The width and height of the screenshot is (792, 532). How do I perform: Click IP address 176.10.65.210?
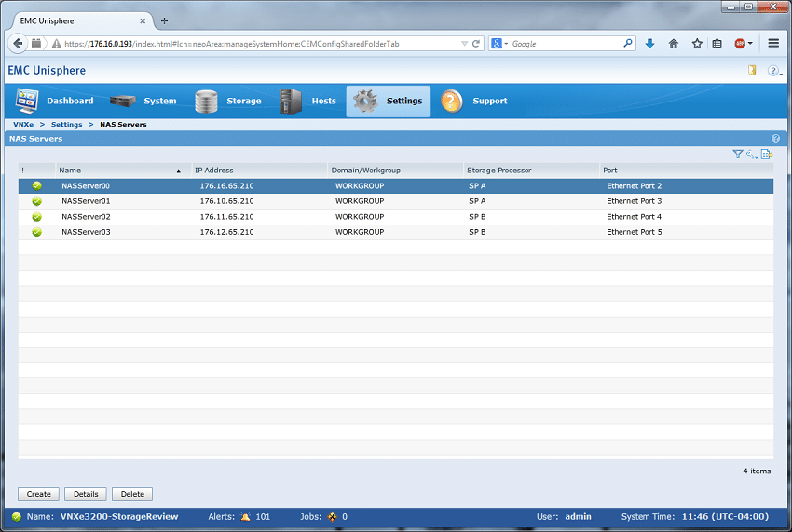click(x=226, y=201)
